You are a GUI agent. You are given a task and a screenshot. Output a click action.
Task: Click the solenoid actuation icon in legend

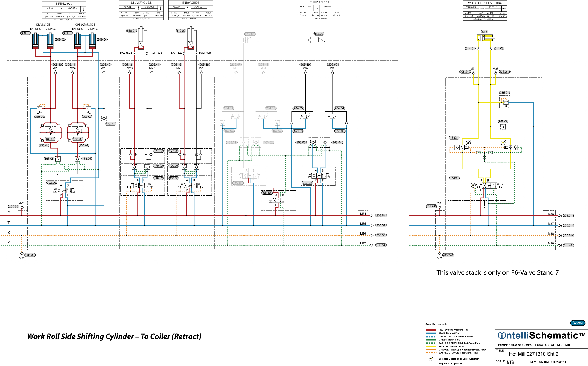(x=431, y=358)
